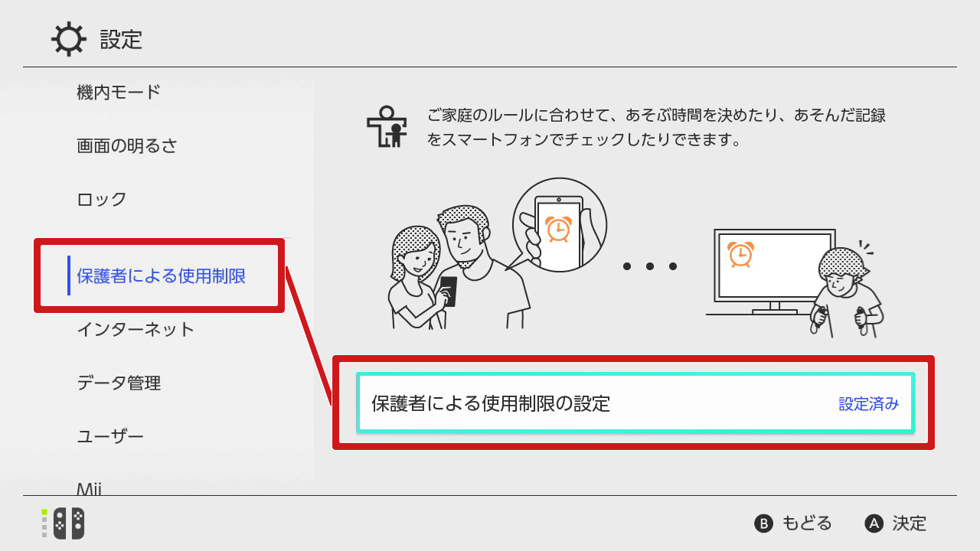Open データ管理 settings
This screenshot has height=551, width=980.
[119, 383]
